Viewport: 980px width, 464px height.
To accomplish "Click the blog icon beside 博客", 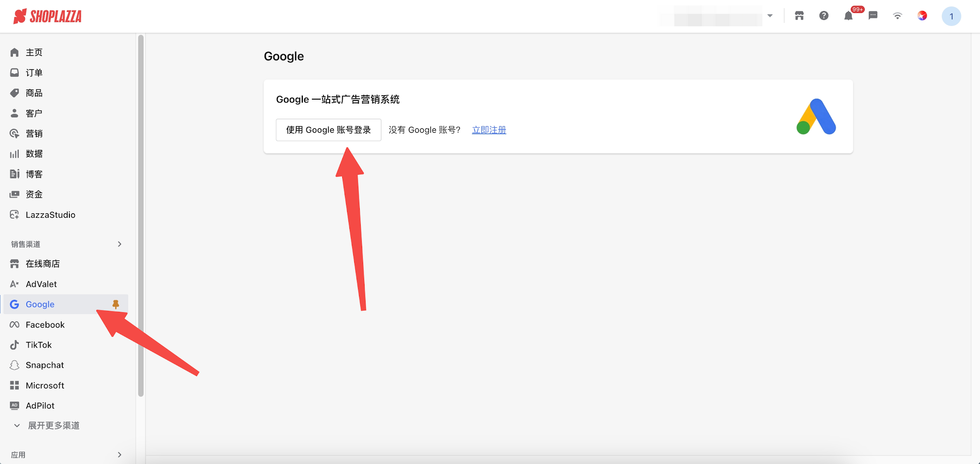I will [14, 174].
